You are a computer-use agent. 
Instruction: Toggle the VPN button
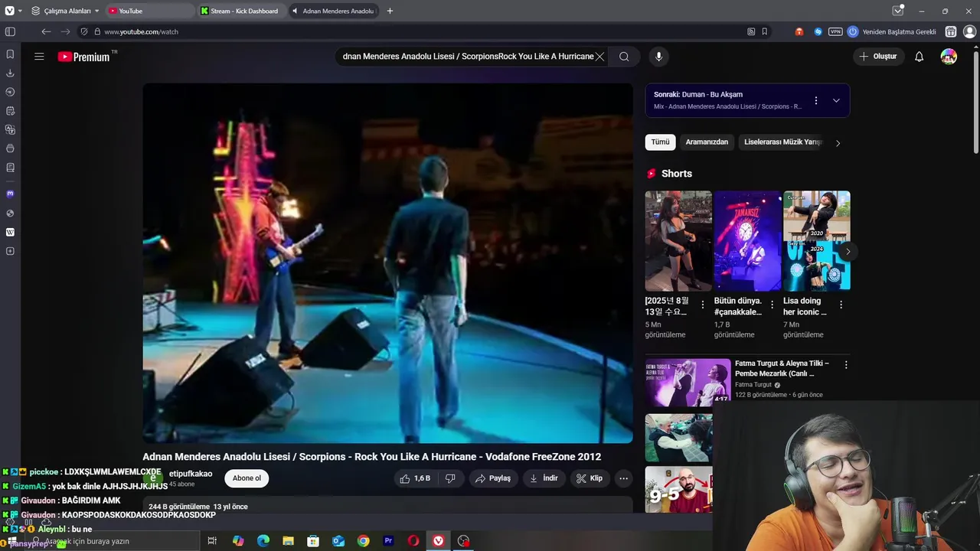point(835,31)
